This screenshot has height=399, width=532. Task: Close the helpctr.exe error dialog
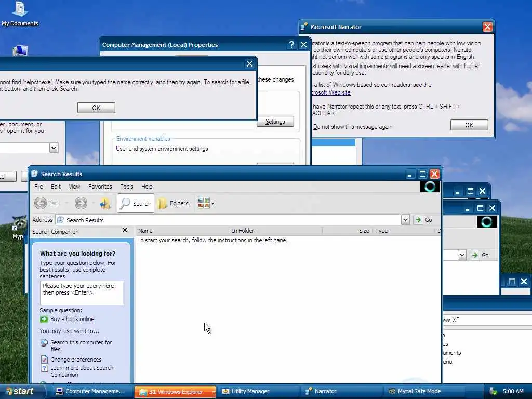(x=249, y=63)
